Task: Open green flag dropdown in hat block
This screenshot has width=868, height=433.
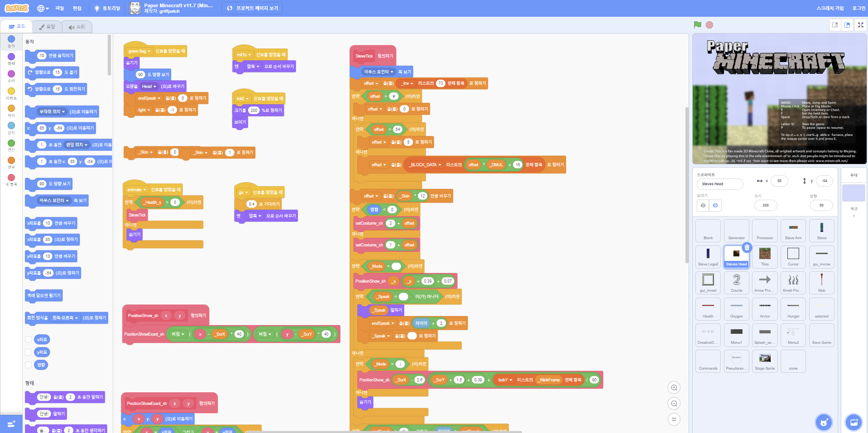Action: [140, 51]
